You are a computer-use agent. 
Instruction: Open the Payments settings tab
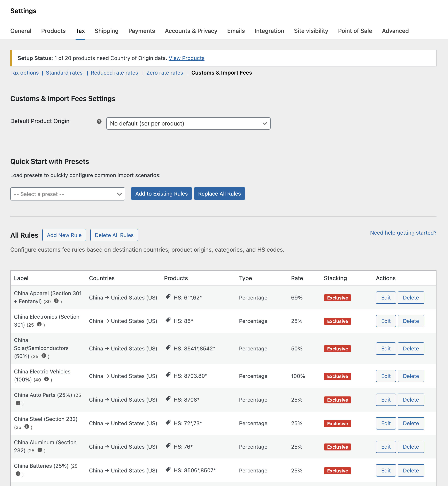(x=142, y=31)
